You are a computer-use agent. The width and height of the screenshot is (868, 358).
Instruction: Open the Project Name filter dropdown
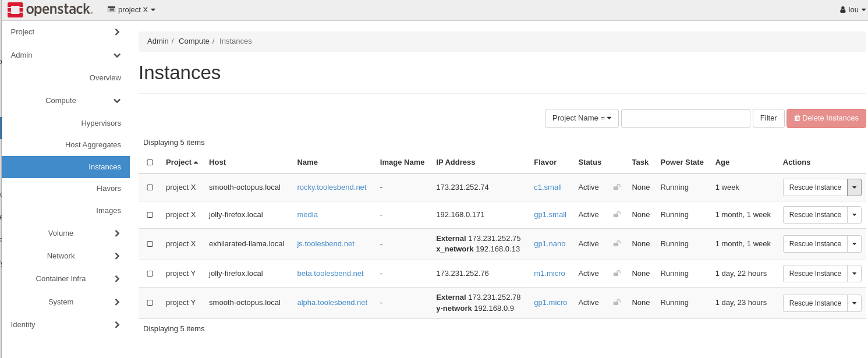coord(582,118)
